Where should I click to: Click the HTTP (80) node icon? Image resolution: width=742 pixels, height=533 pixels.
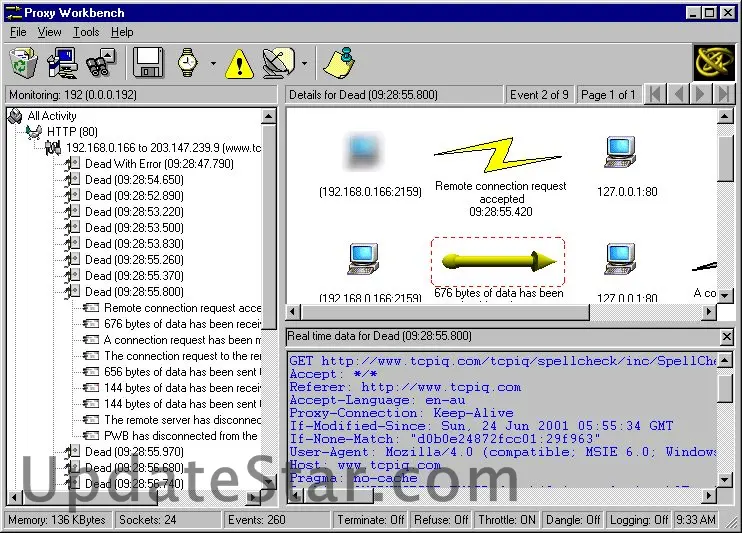click(x=34, y=132)
